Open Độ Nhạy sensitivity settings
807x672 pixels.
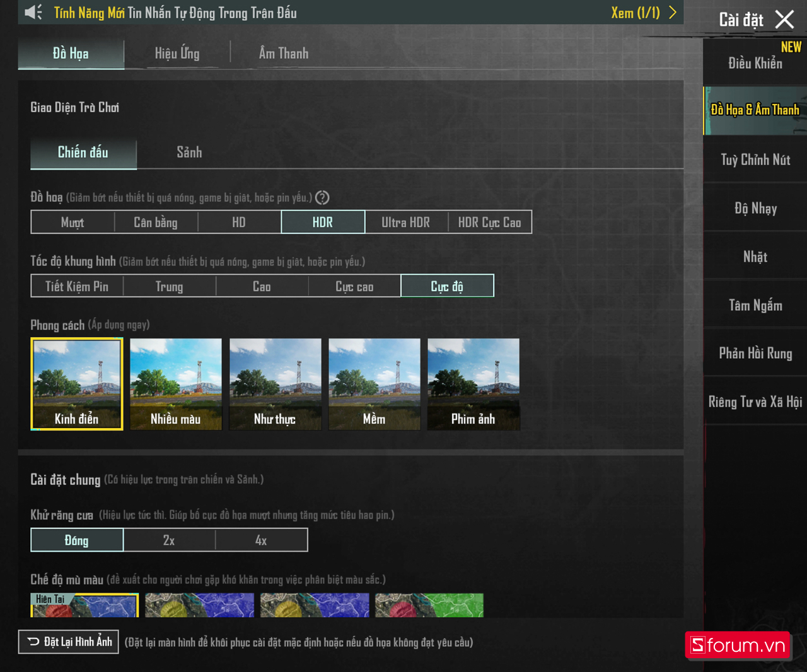coord(755,209)
